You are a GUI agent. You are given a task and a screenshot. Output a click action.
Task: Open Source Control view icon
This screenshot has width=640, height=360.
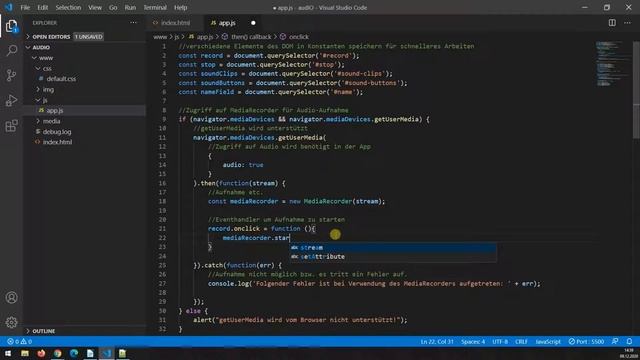(11, 76)
